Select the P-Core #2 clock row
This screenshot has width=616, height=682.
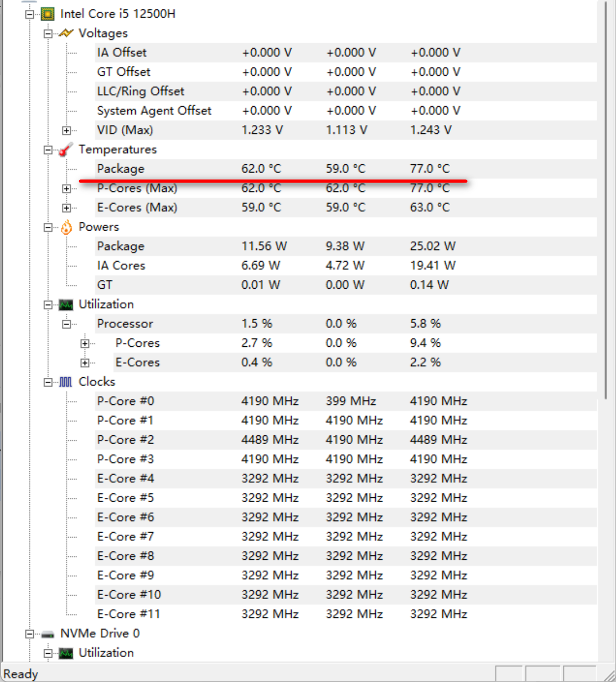[346, 440]
